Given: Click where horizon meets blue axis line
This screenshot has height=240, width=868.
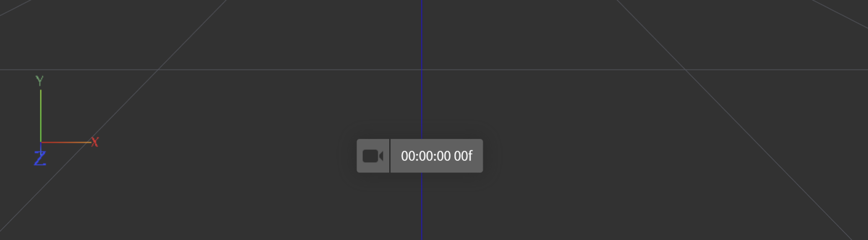Looking at the screenshot, I should (421, 70).
